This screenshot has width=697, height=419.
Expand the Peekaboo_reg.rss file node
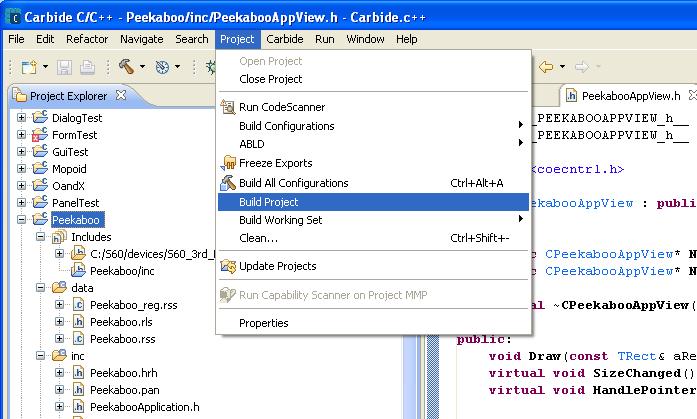(59, 305)
